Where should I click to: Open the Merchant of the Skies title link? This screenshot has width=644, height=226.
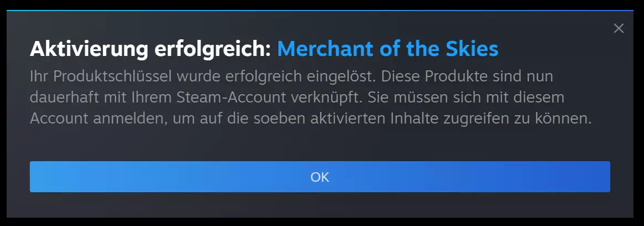[388, 49]
